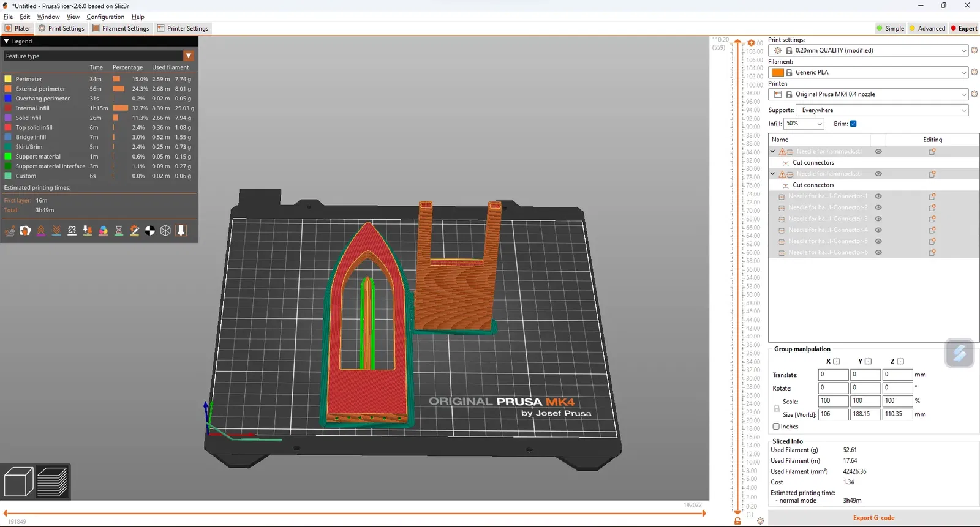Click the slice action floating button
The image size is (980, 527).
(x=960, y=353)
